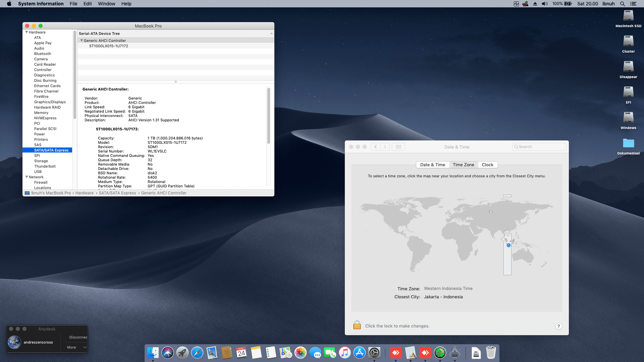644x362 pixels.
Task: Open FaceTime from the Dock
Action: click(x=330, y=353)
